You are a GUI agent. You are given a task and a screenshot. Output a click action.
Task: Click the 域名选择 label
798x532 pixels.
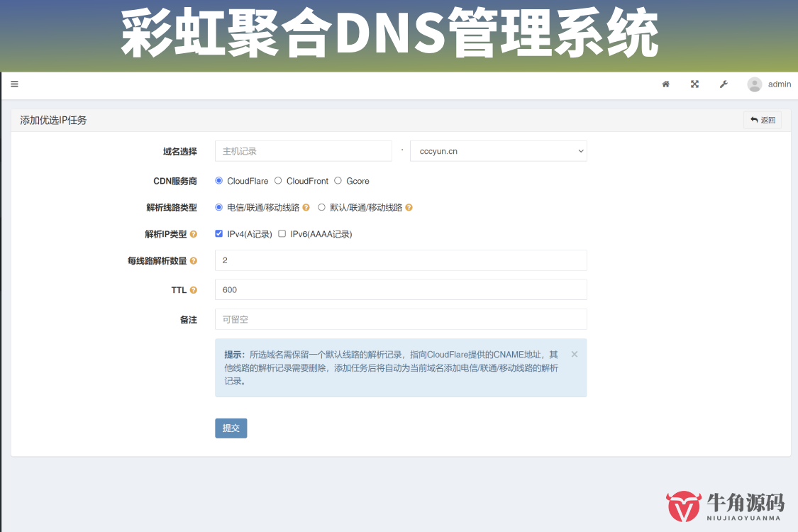(x=179, y=152)
